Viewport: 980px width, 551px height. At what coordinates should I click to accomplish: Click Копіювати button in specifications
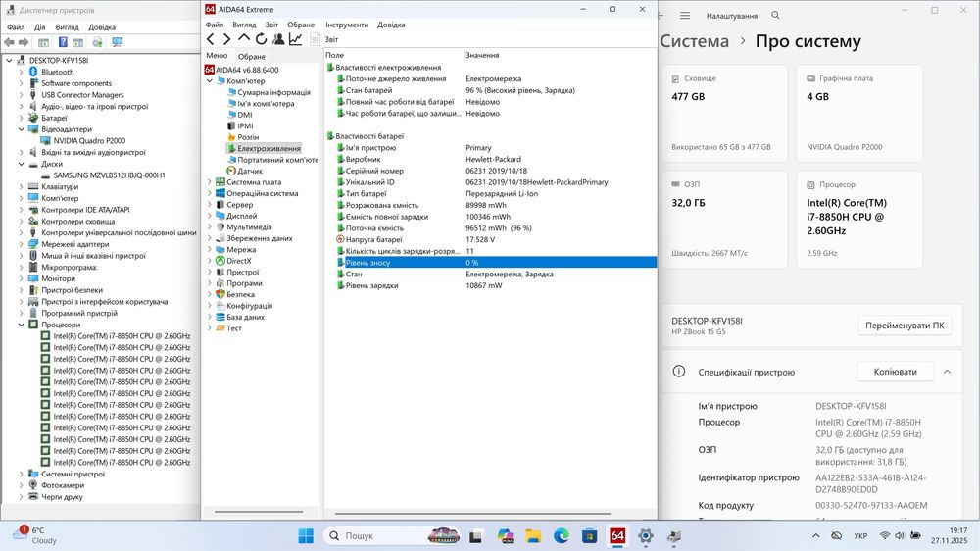point(895,372)
